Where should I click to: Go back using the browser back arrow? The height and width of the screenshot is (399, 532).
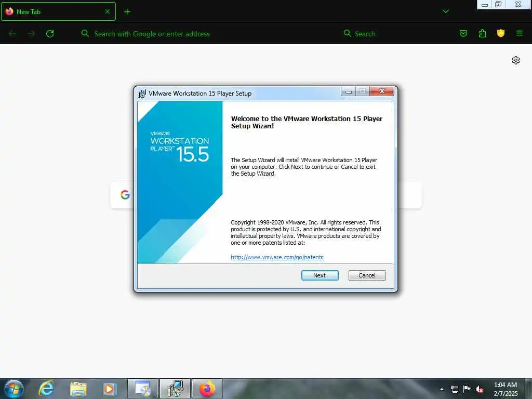tap(12, 34)
